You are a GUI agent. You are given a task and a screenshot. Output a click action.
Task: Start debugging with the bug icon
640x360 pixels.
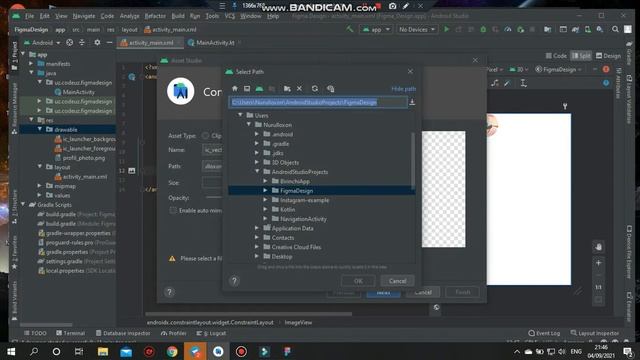483,29
